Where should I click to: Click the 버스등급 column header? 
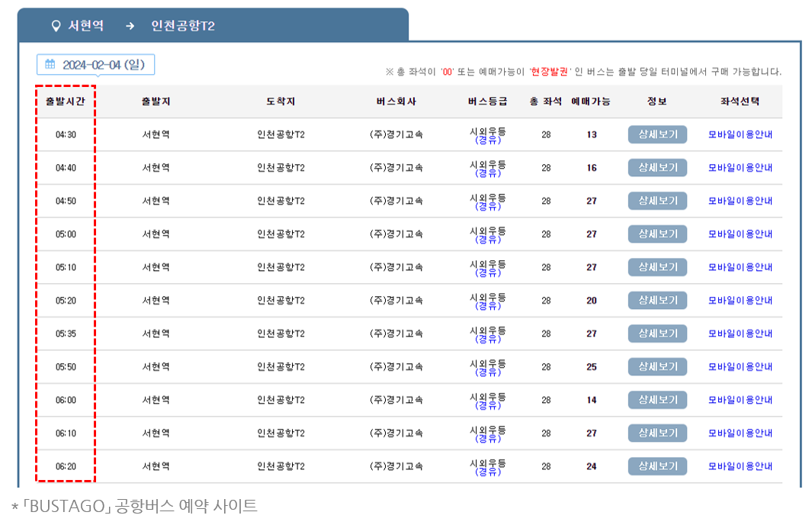[487, 101]
